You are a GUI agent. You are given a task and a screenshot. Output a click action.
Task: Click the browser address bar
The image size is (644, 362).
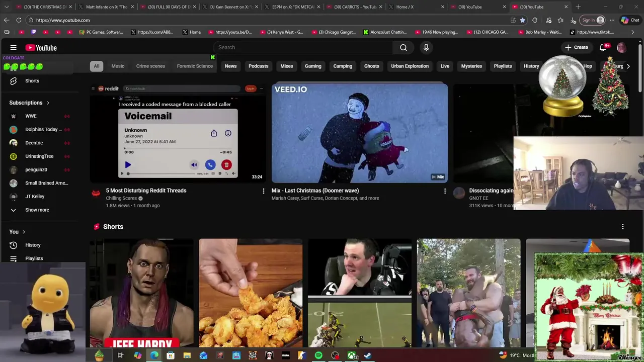[267, 20]
